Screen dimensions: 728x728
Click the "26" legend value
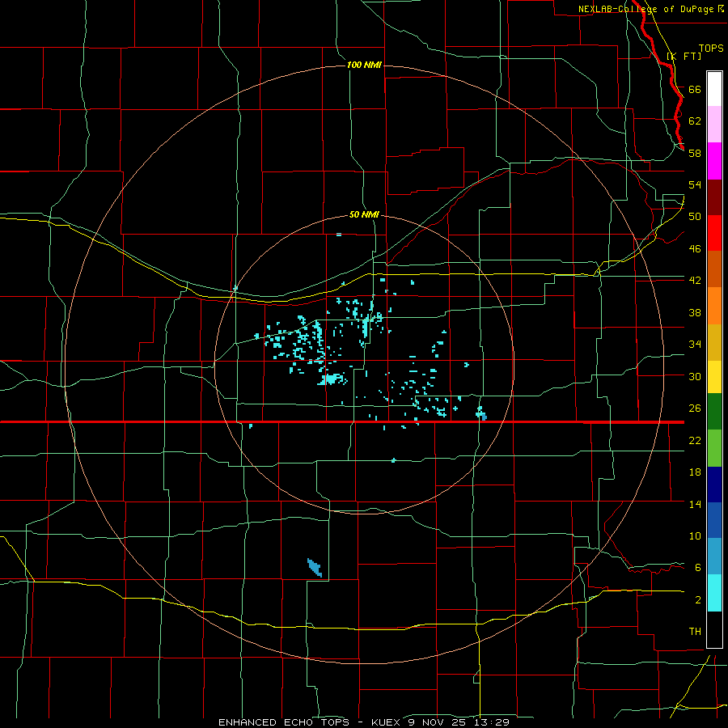[695, 408]
